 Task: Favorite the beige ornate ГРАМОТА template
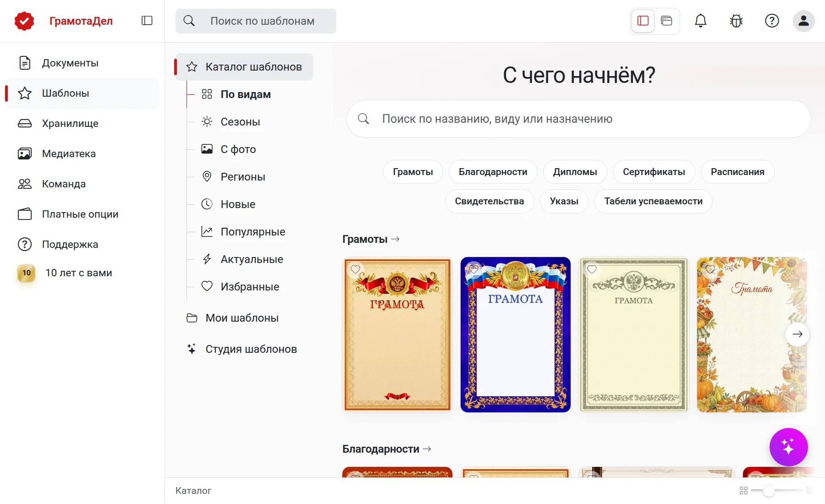[x=592, y=269]
